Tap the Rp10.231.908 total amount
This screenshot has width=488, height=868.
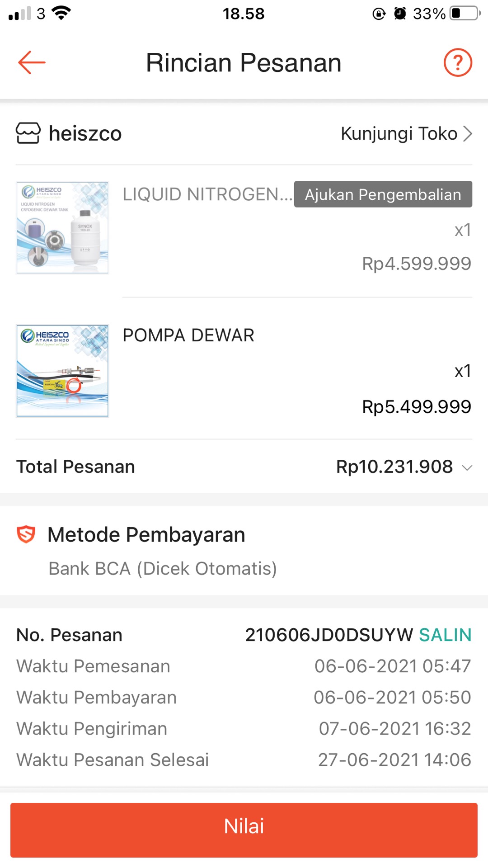[x=394, y=467]
